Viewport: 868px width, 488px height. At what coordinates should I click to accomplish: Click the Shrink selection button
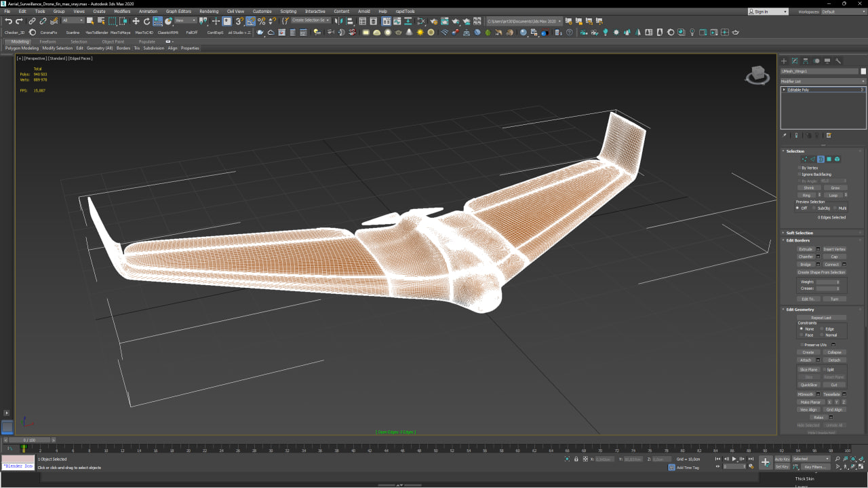coord(808,188)
